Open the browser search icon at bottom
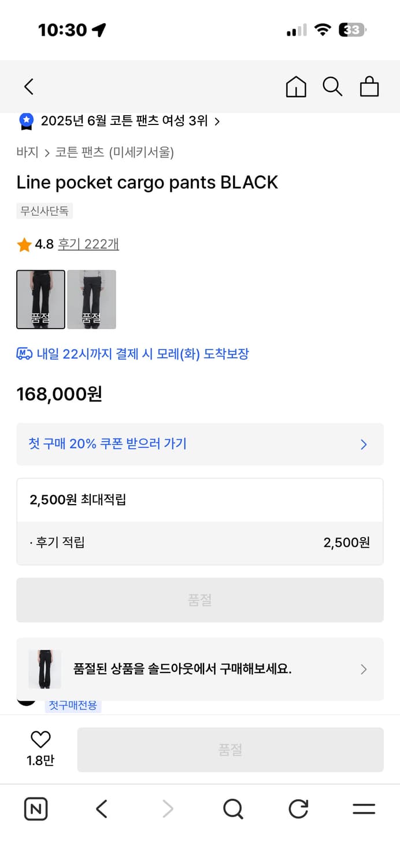The image size is (400, 868). (232, 809)
